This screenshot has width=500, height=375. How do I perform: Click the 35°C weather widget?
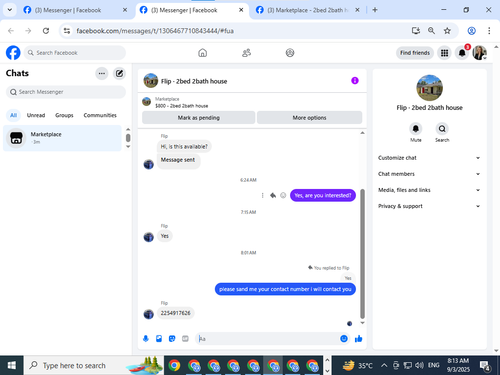pos(358,365)
